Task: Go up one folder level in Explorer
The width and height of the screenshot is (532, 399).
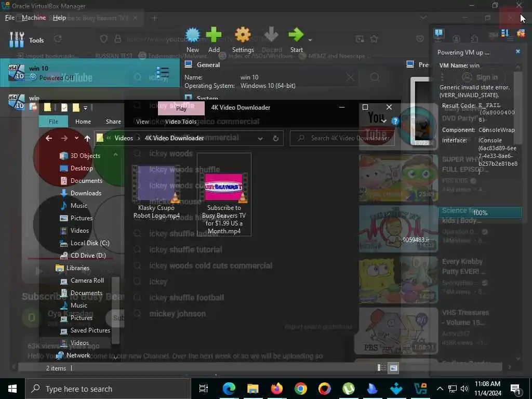Action: click(x=87, y=138)
